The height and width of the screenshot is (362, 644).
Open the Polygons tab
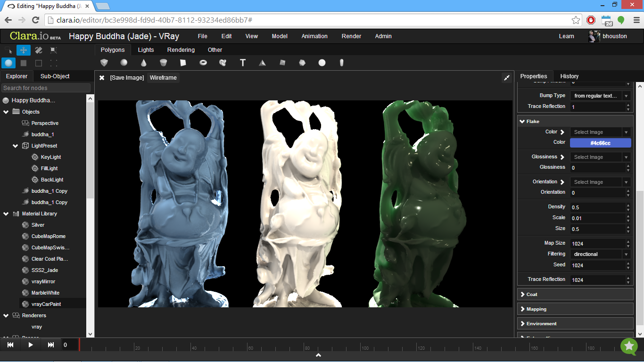point(113,50)
